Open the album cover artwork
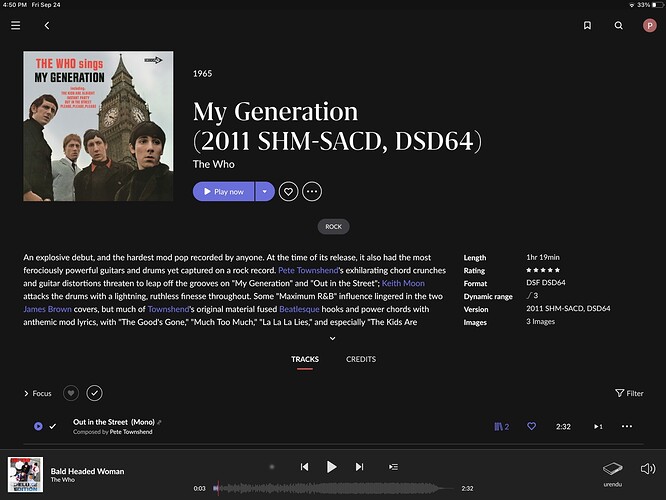666x500 pixels. click(x=98, y=126)
